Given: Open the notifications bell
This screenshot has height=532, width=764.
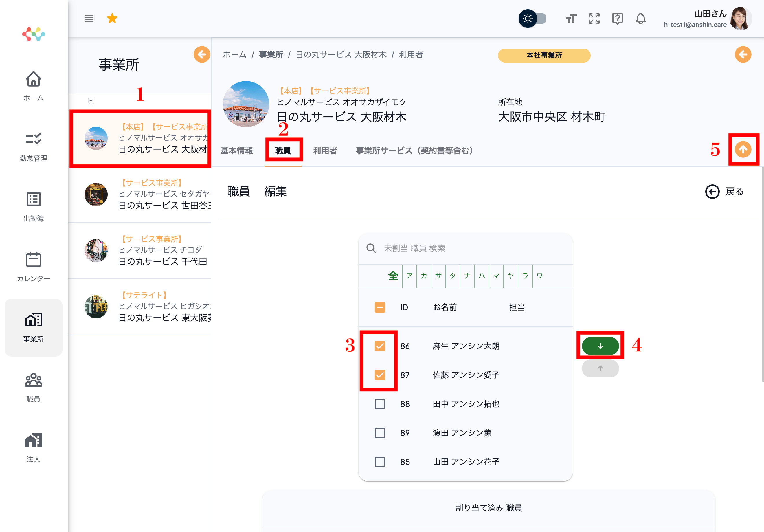Looking at the screenshot, I should pyautogui.click(x=640, y=19).
